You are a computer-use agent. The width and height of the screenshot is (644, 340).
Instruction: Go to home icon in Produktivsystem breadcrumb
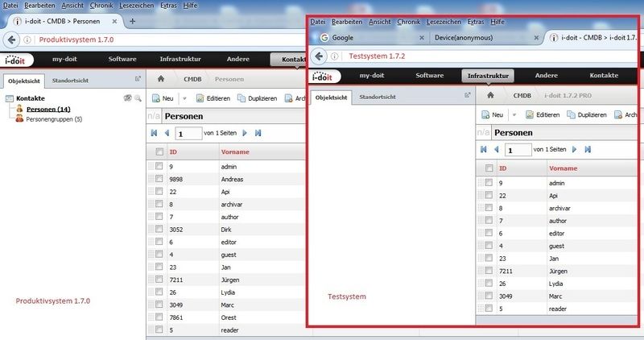[161, 78]
